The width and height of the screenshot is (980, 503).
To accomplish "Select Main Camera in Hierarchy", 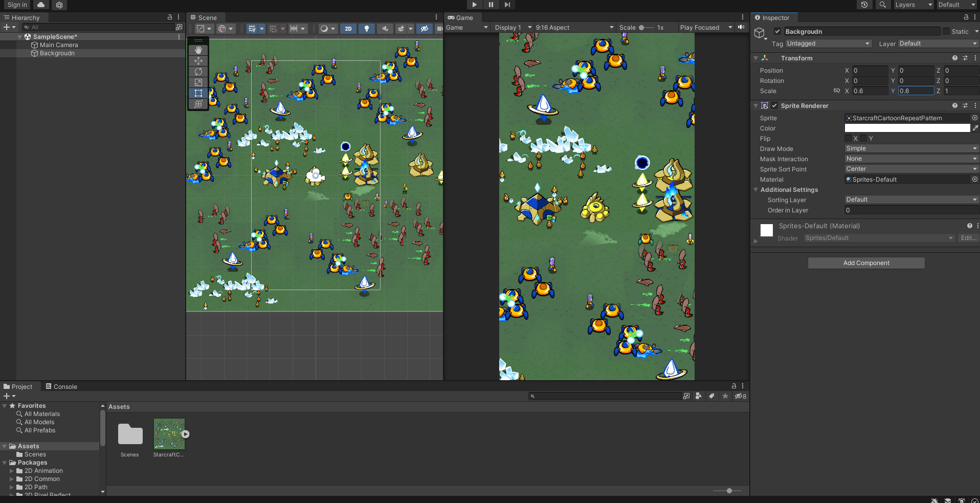I will pos(59,45).
